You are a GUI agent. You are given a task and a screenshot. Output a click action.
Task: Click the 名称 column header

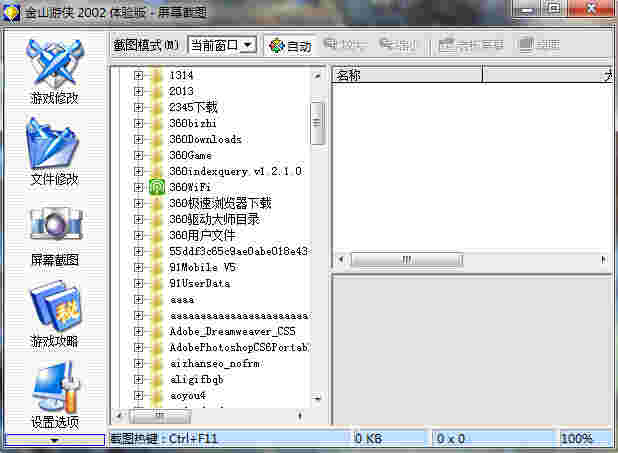[x=407, y=75]
